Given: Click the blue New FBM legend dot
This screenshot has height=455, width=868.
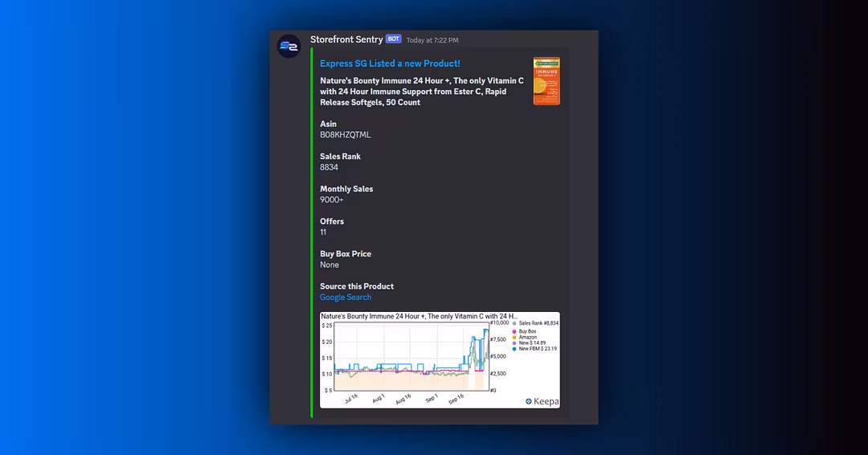Looking at the screenshot, I should point(514,349).
